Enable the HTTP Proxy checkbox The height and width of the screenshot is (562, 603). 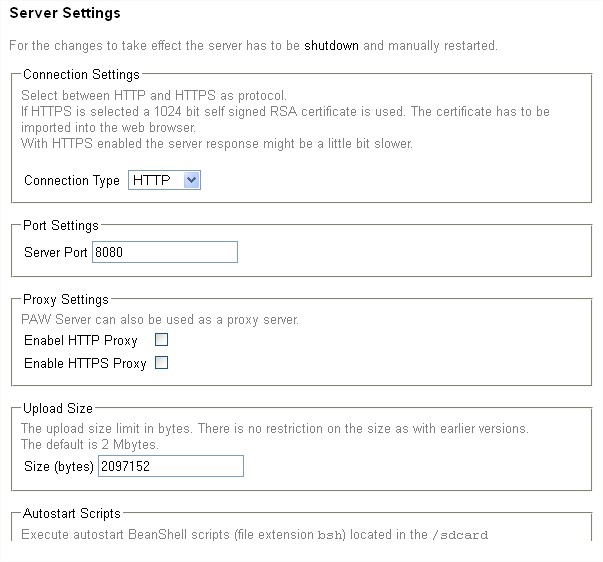[x=161, y=340]
